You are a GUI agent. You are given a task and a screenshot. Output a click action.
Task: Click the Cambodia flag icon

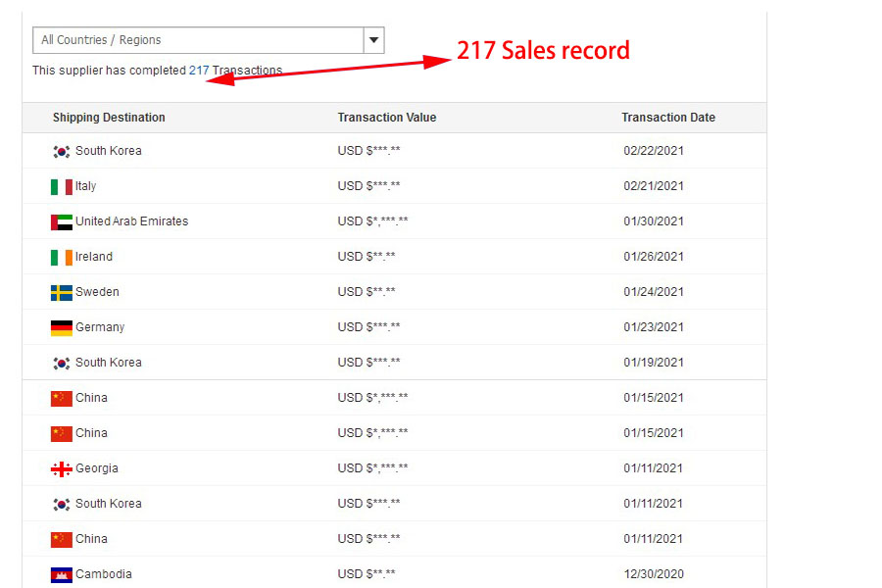tap(61, 574)
